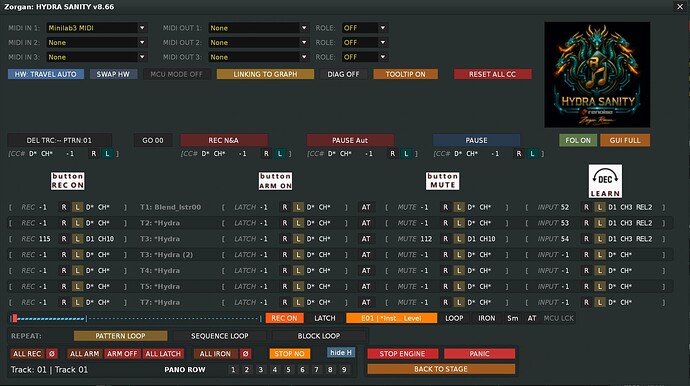Open MIDI IN 2 dropdown
This screenshot has width=690, height=386.
pos(96,43)
